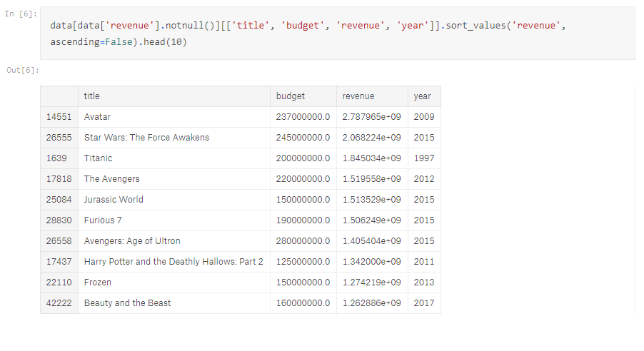Click revenue 1.405404e+09 value
The width and height of the screenshot is (644, 351).
tap(373, 241)
